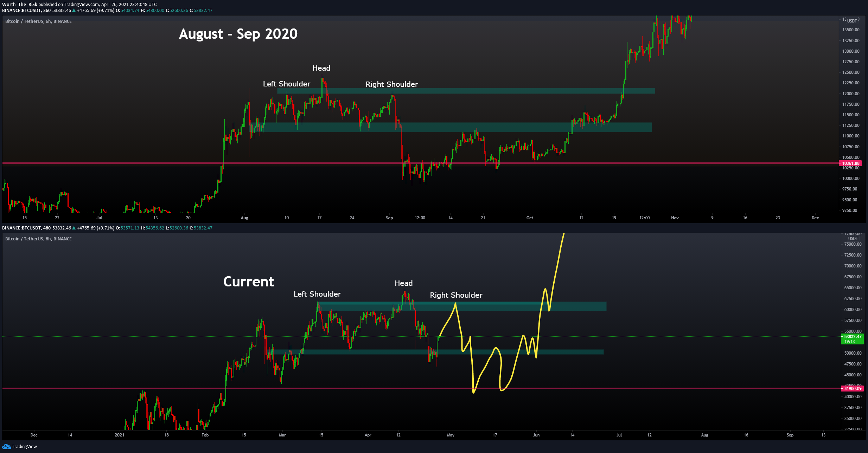Click the Right Shoulder label on the 8h chart

point(456,295)
